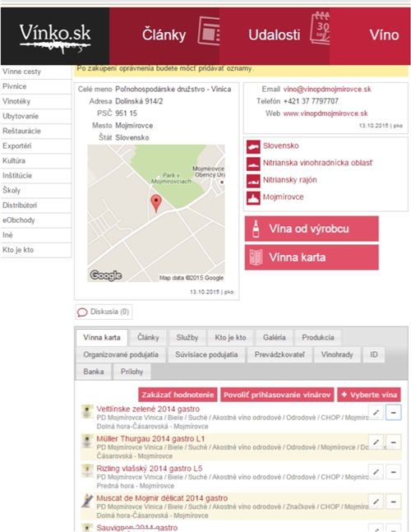The height and width of the screenshot is (532, 411).
Task: Open eObchody in the sidebar
Action: pos(36,220)
